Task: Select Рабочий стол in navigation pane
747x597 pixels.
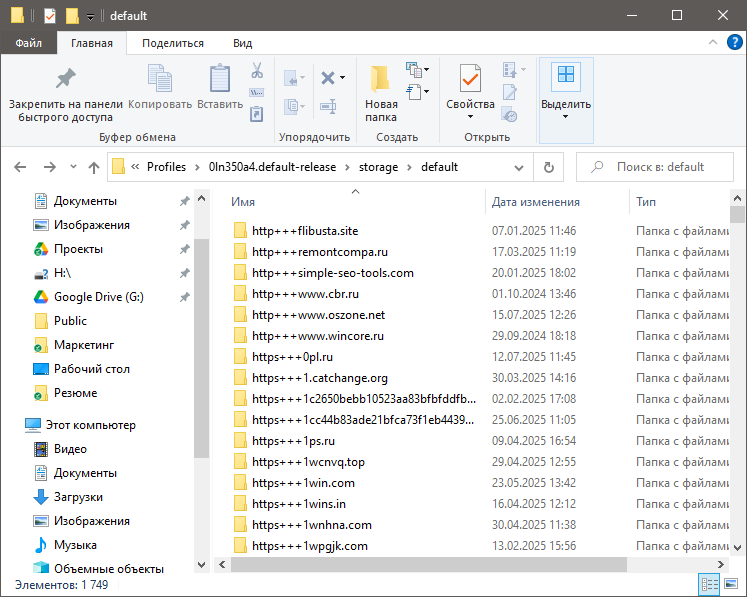Action: click(x=91, y=369)
